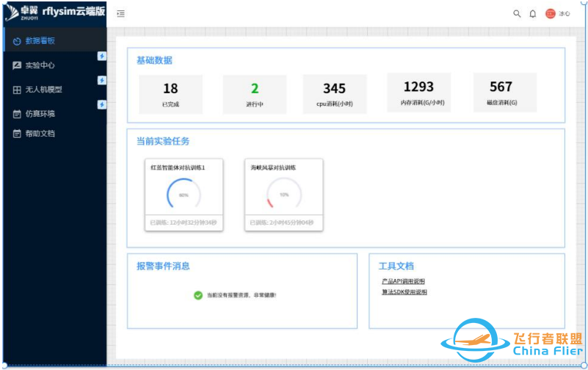Click the user name next to avatar

565,14
